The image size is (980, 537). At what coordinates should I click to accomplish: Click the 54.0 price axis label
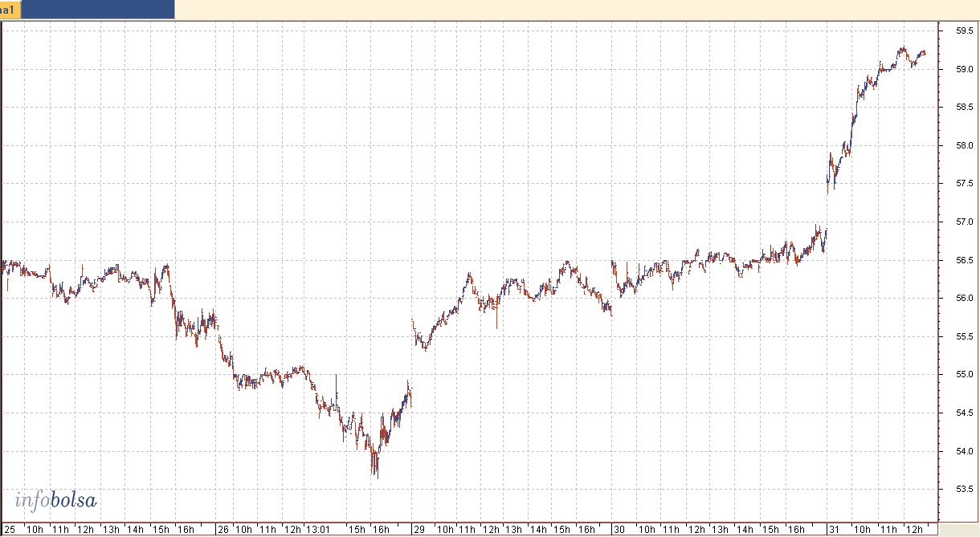click(965, 451)
